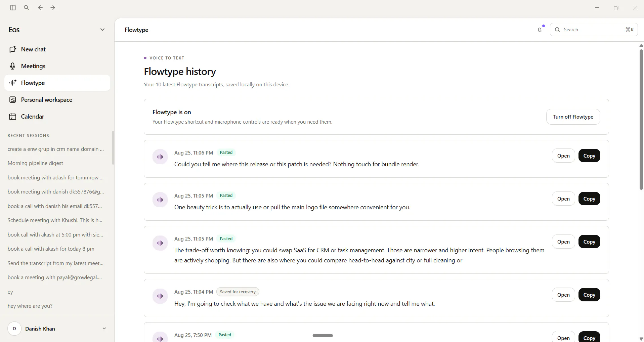The height and width of the screenshot is (342, 644).
Task: Switch to Calendar
Action: pyautogui.click(x=57, y=117)
